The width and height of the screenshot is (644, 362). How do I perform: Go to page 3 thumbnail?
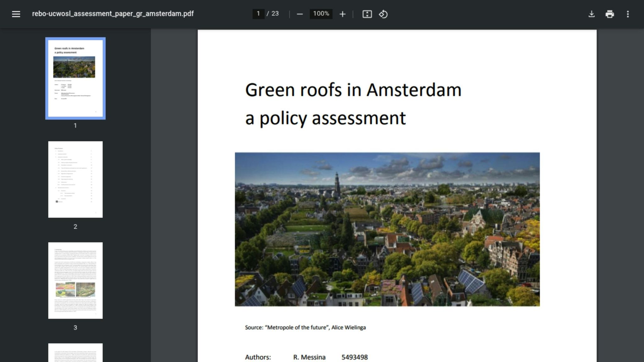coord(75,280)
